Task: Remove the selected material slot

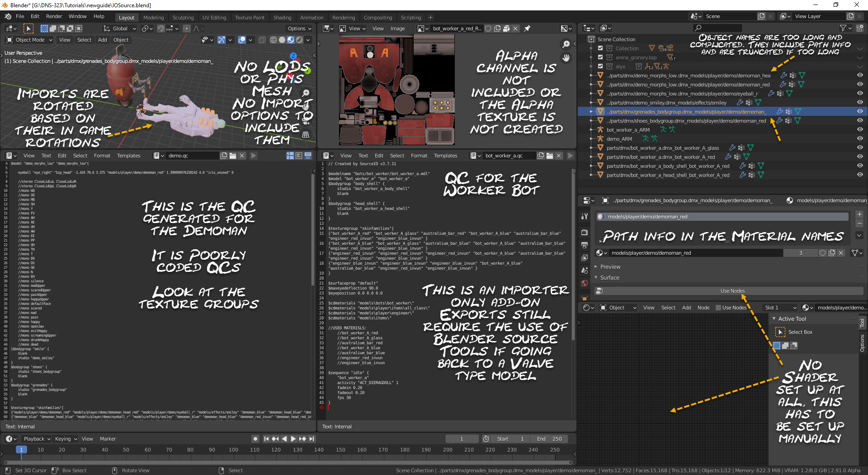Action: point(859,223)
